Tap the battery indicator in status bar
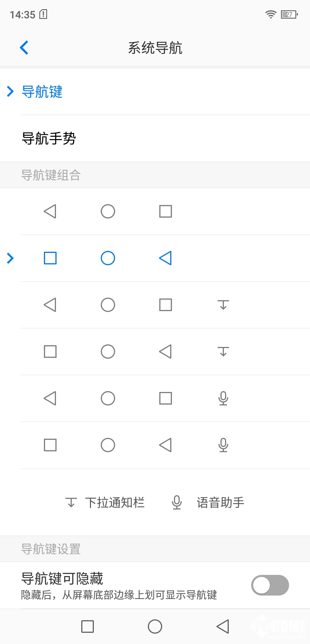The width and height of the screenshot is (310, 644). pos(289,14)
